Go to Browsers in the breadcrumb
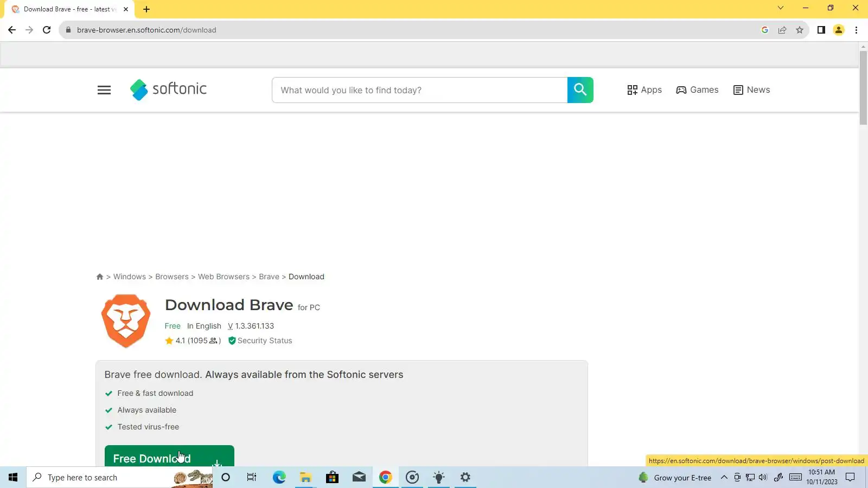The height and width of the screenshot is (488, 868). (x=172, y=277)
